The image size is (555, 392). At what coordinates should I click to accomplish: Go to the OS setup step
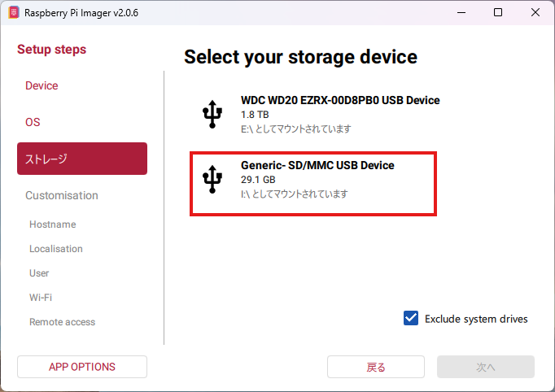coord(33,122)
